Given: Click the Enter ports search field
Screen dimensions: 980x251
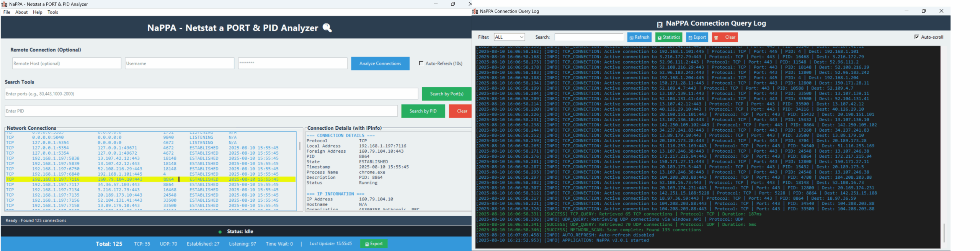Looking at the screenshot, I should point(211,94).
